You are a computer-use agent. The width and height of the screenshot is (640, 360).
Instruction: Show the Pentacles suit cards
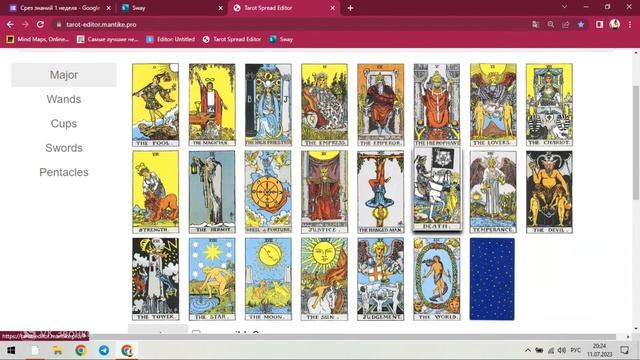[64, 172]
